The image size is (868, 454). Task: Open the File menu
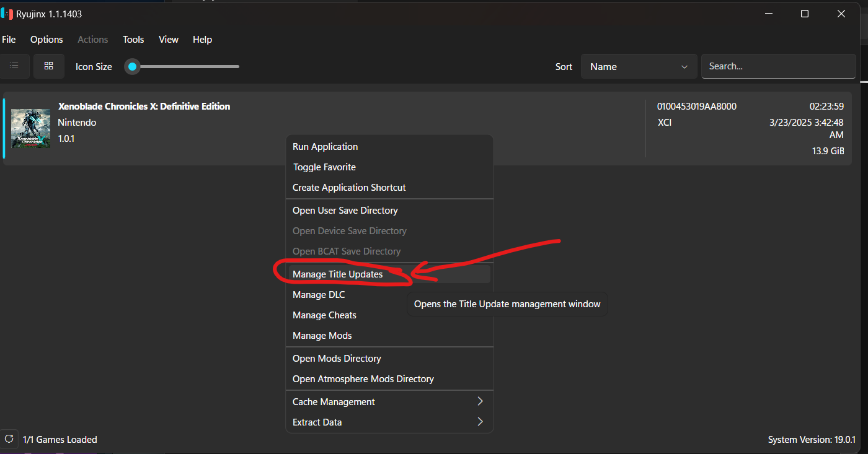pos(9,39)
